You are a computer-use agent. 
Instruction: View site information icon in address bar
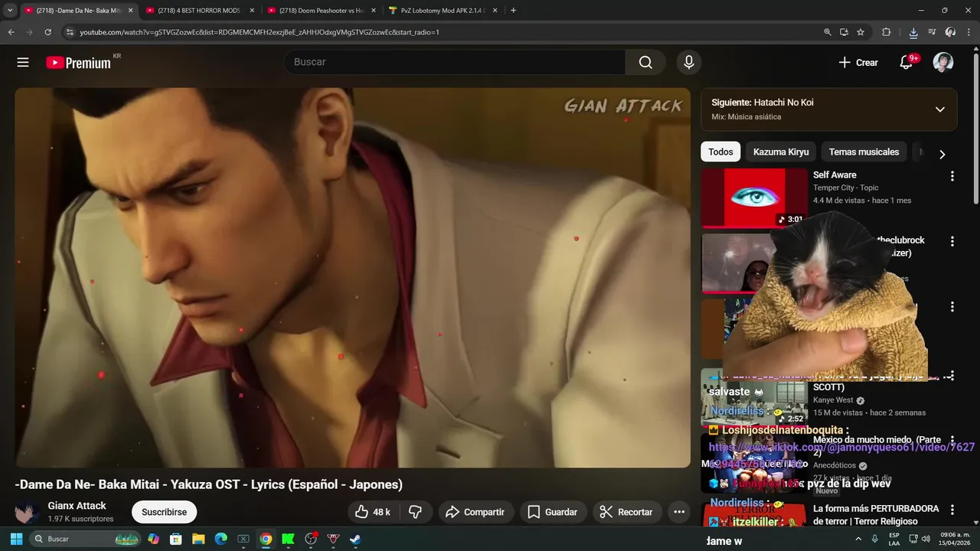tap(70, 32)
